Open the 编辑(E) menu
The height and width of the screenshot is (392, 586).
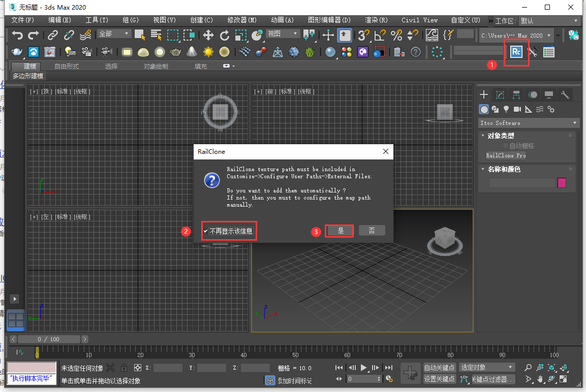click(x=60, y=20)
